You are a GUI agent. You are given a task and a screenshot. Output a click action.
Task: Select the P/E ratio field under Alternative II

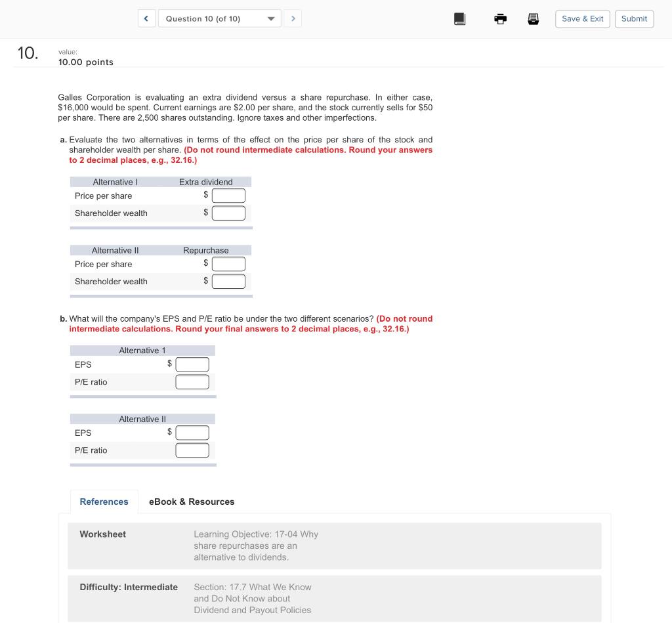tap(192, 450)
